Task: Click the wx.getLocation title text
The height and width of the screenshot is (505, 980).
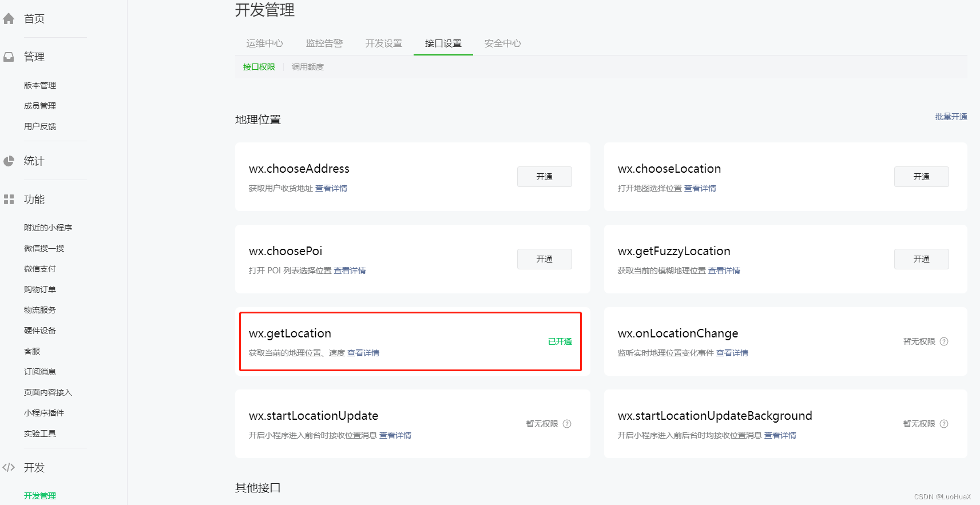Action: tap(290, 333)
